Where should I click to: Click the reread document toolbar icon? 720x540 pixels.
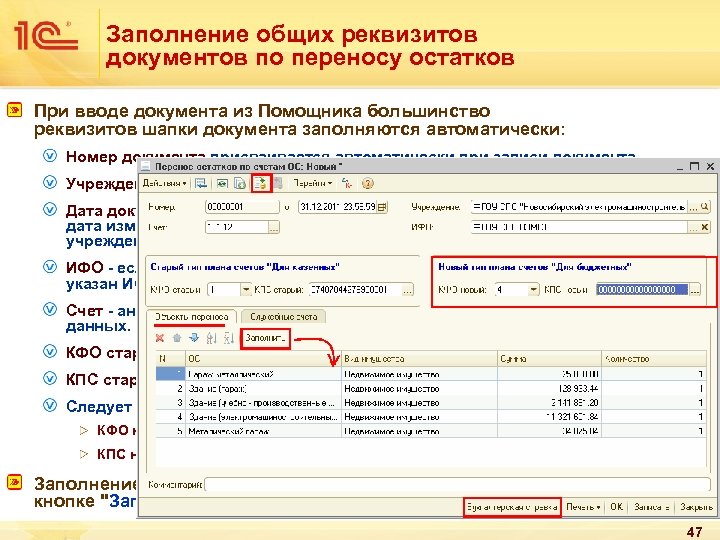coord(222,184)
